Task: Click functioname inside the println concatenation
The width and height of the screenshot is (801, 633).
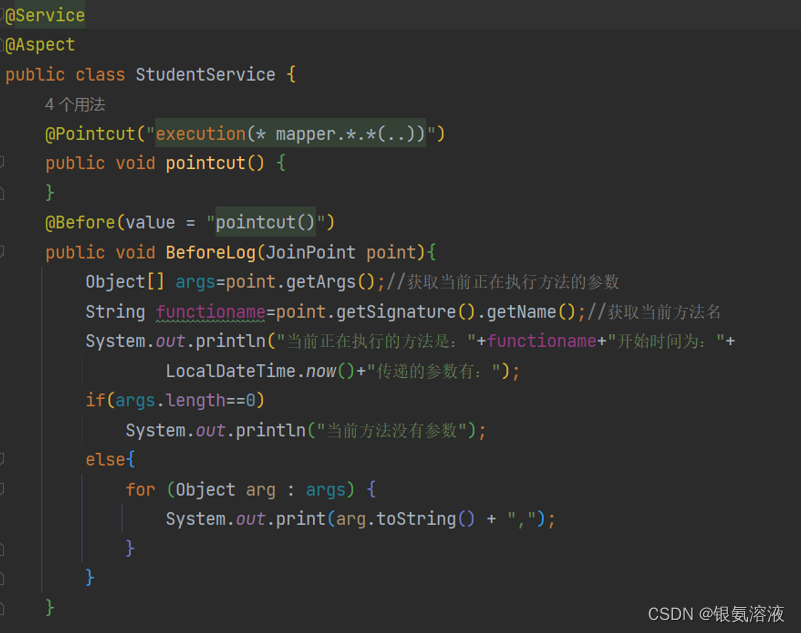Action: coord(541,341)
